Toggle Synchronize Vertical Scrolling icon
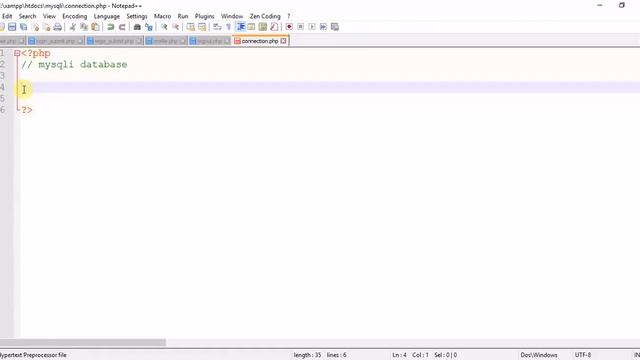Viewport: 640px width, 360px height. click(191, 27)
